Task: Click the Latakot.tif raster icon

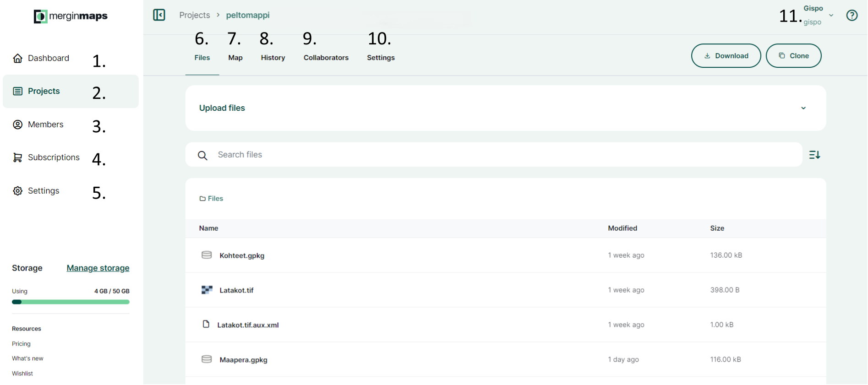Action: 207,290
